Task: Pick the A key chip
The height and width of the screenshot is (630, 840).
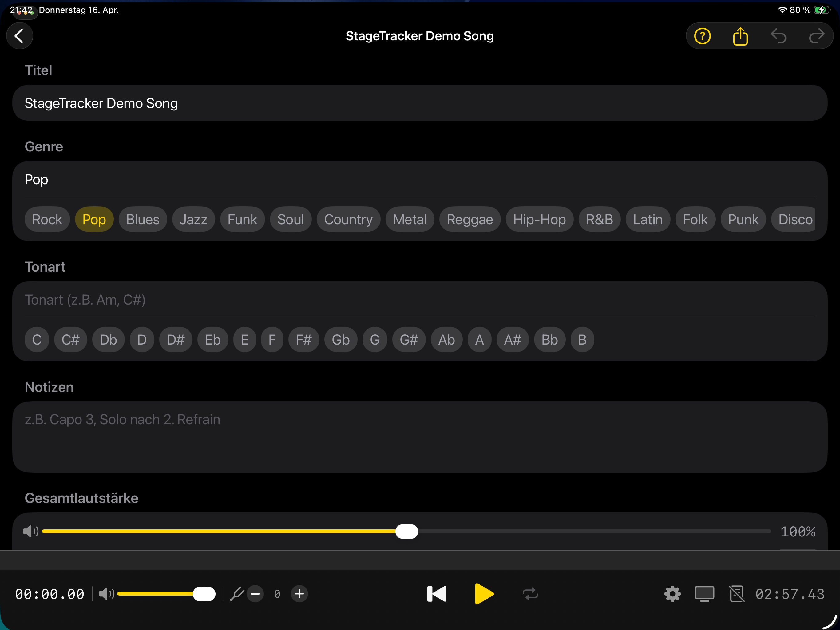Action: click(x=479, y=339)
